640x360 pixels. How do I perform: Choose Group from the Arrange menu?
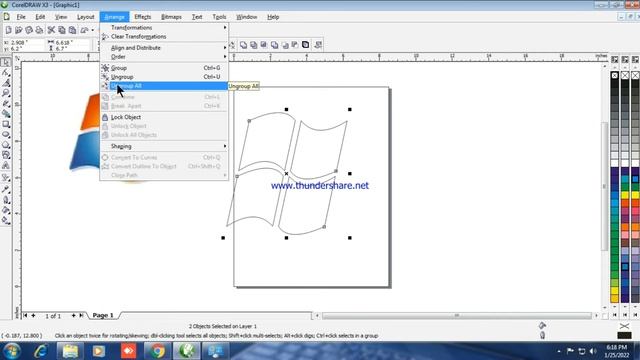pos(164,68)
